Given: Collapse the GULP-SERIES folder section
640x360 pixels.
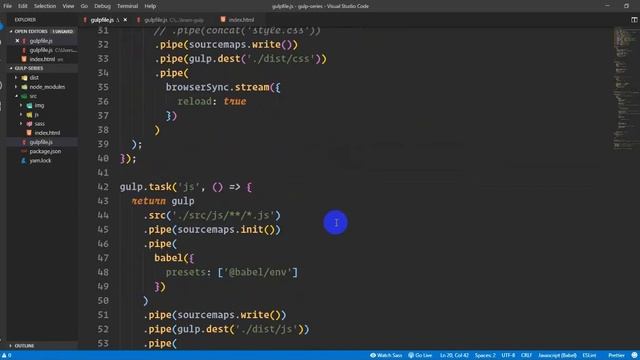Looking at the screenshot, I should click(41, 68).
